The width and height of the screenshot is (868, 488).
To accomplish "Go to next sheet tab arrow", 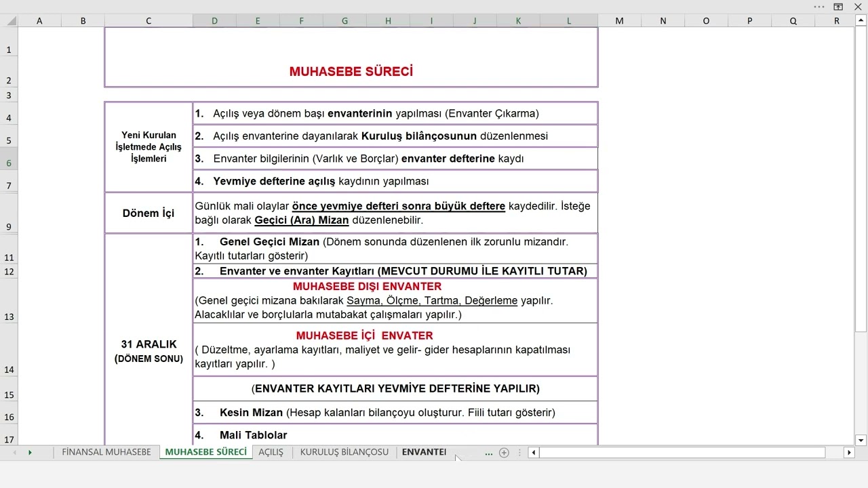I will [x=30, y=453].
